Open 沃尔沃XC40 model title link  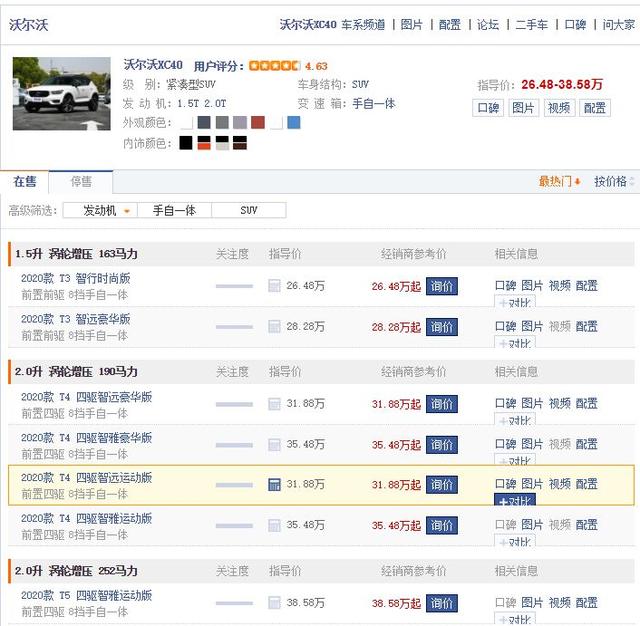pos(153,65)
